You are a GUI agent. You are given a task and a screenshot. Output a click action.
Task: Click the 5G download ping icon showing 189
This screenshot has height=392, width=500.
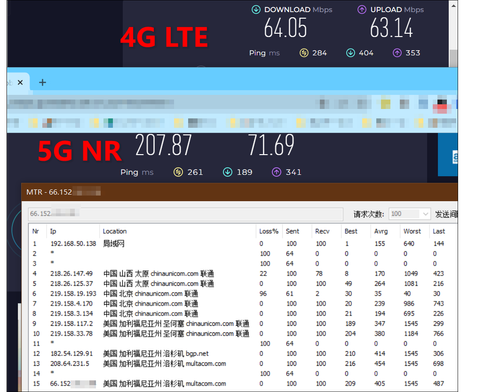(x=227, y=172)
